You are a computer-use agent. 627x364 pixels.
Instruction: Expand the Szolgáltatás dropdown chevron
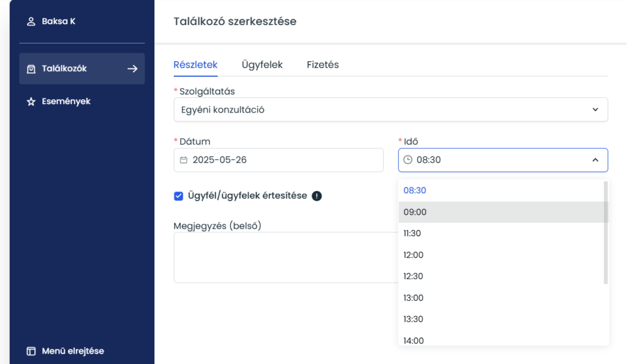click(x=595, y=110)
